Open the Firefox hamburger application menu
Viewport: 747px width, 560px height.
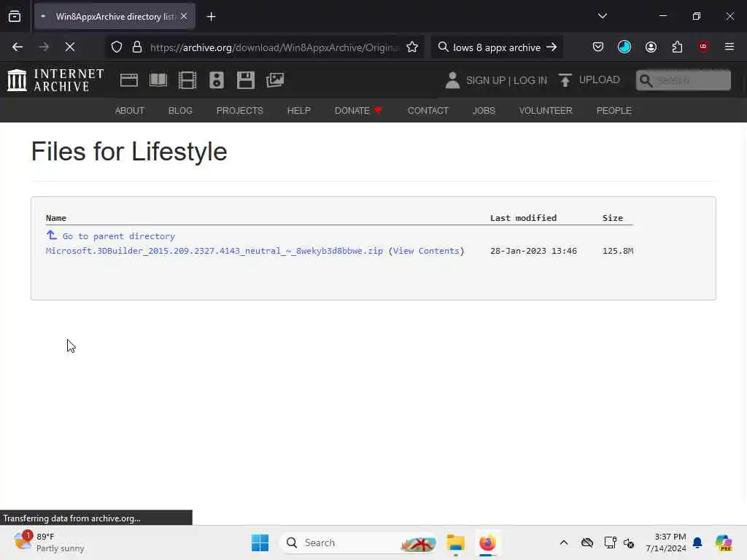pyautogui.click(x=729, y=47)
